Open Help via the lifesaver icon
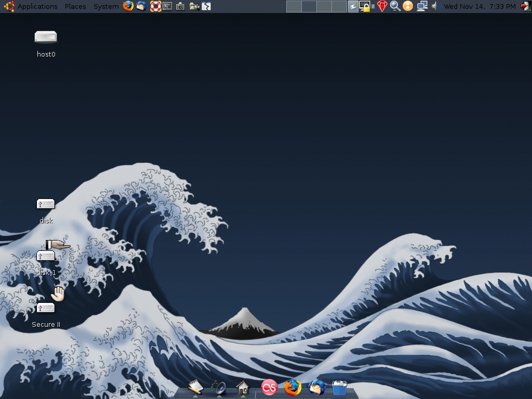 pyautogui.click(x=155, y=6)
